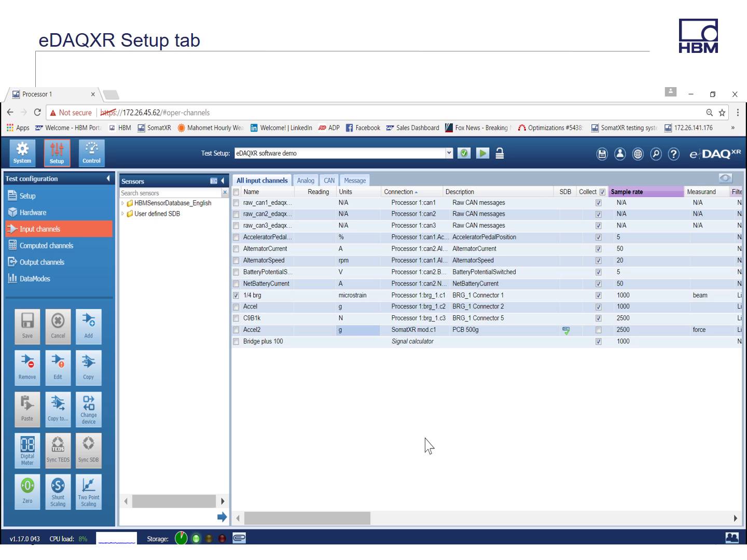Expand User defined SDB tree node
This screenshot has width=747, height=560.
click(x=123, y=214)
